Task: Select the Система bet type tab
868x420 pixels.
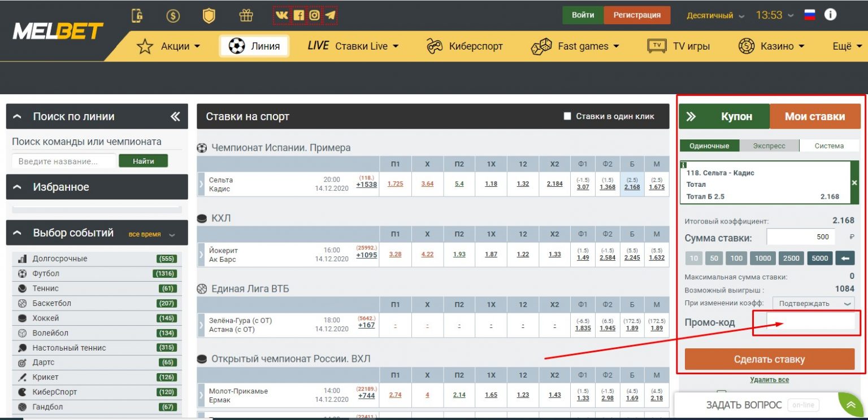Action: pyautogui.click(x=830, y=146)
